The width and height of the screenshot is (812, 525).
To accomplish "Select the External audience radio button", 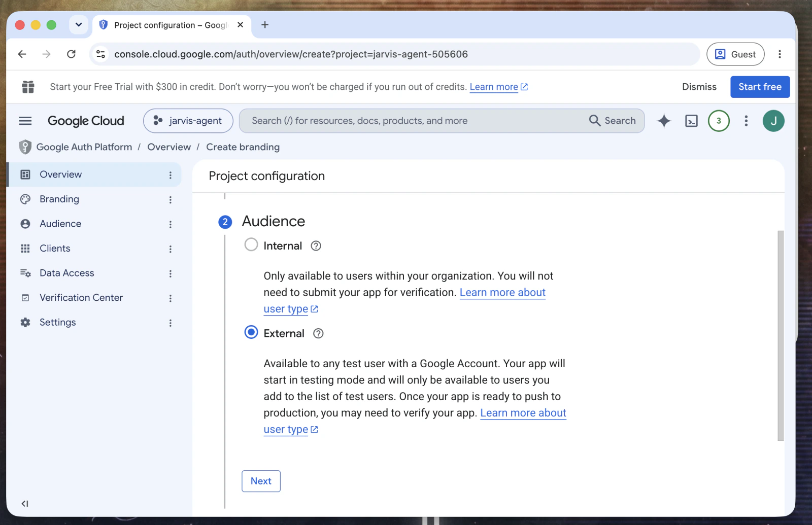I will 251,332.
